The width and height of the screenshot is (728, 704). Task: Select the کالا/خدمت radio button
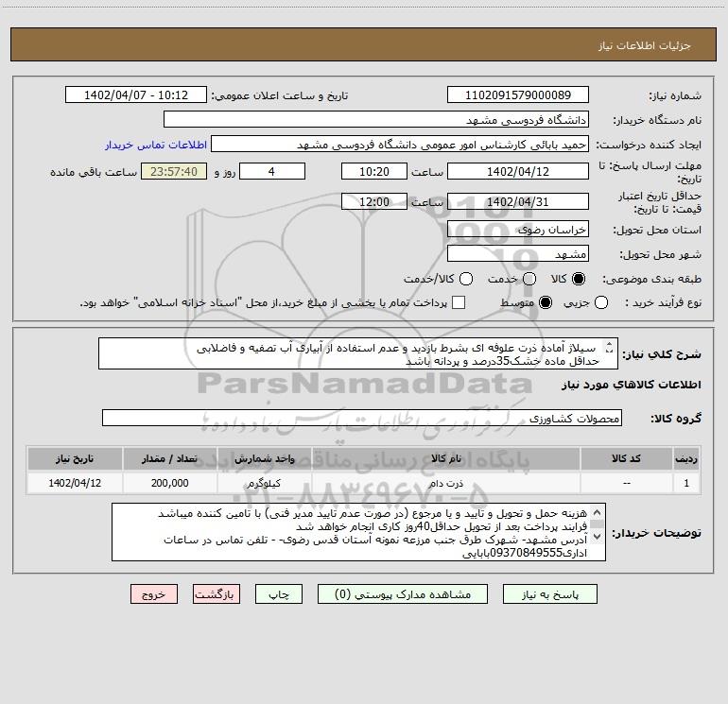[466, 279]
